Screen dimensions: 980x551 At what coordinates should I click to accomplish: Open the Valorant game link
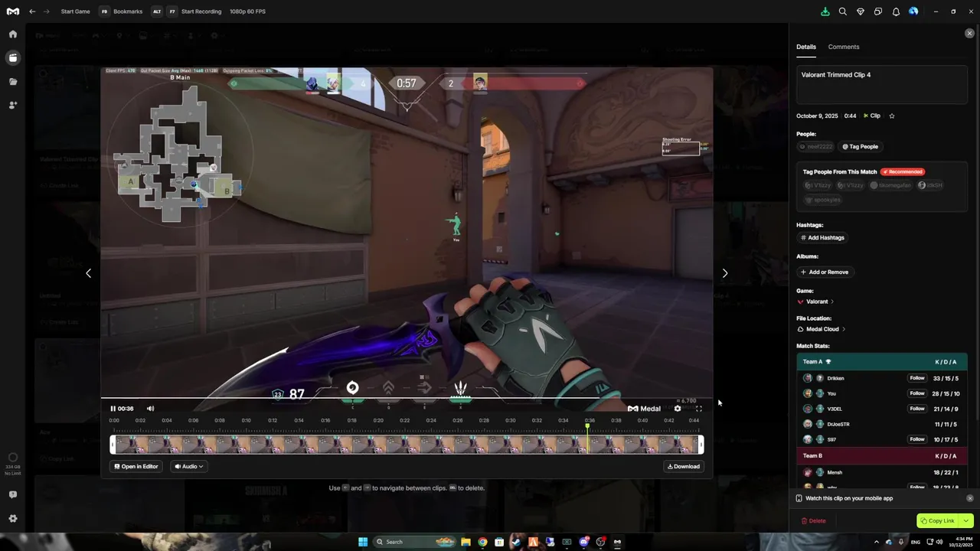click(x=816, y=302)
